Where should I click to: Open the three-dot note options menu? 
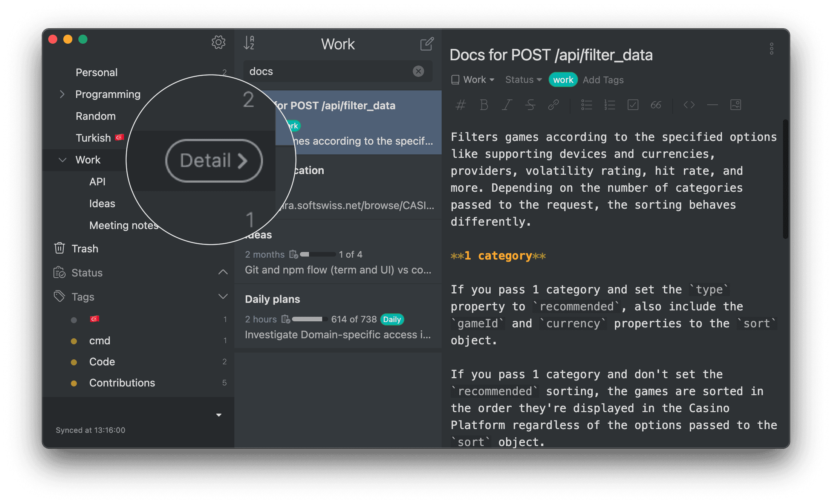[x=771, y=49]
